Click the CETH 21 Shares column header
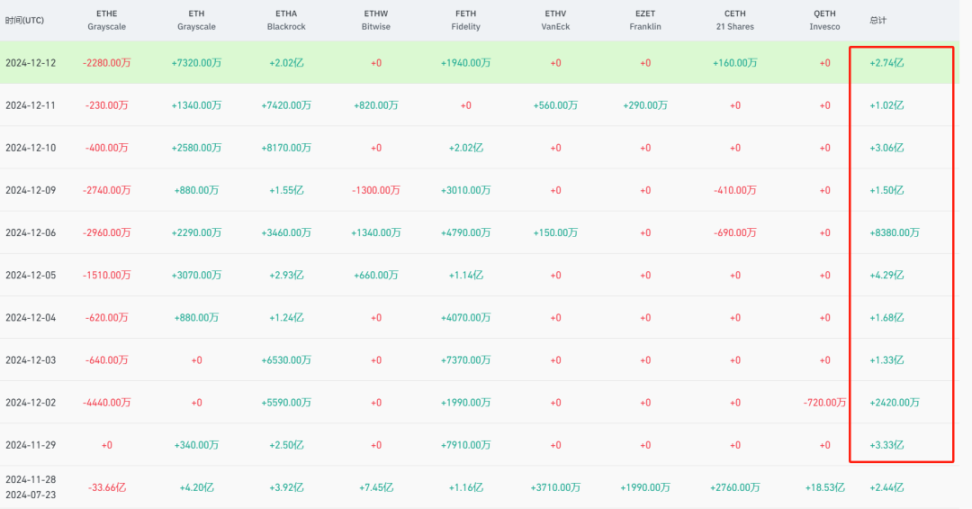The width and height of the screenshot is (972, 509). (x=735, y=20)
